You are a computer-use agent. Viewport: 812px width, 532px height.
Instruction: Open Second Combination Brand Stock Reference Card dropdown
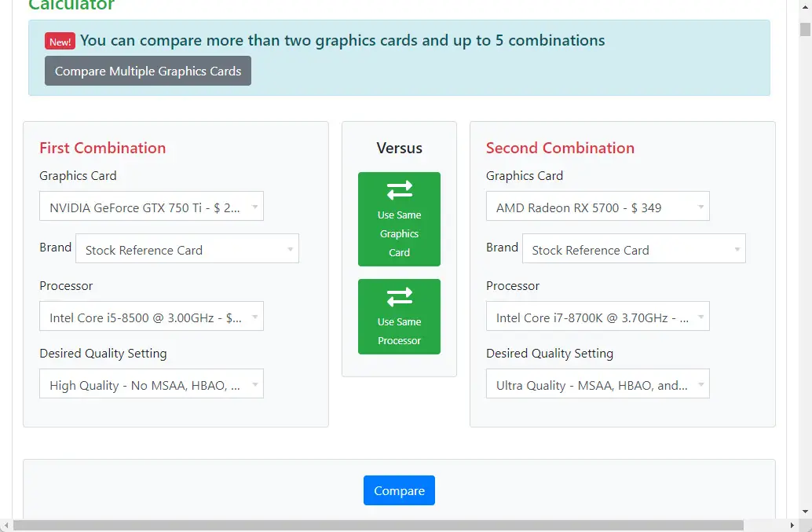(x=634, y=248)
